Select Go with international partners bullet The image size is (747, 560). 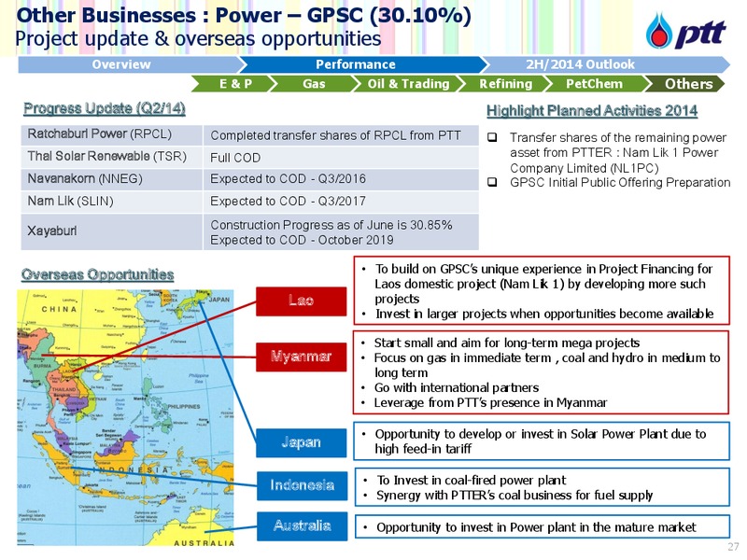tap(457, 387)
